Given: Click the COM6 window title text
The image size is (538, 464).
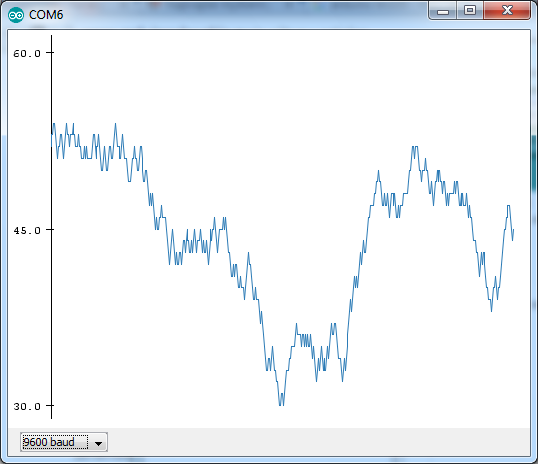Looking at the screenshot, I should click(46, 15).
